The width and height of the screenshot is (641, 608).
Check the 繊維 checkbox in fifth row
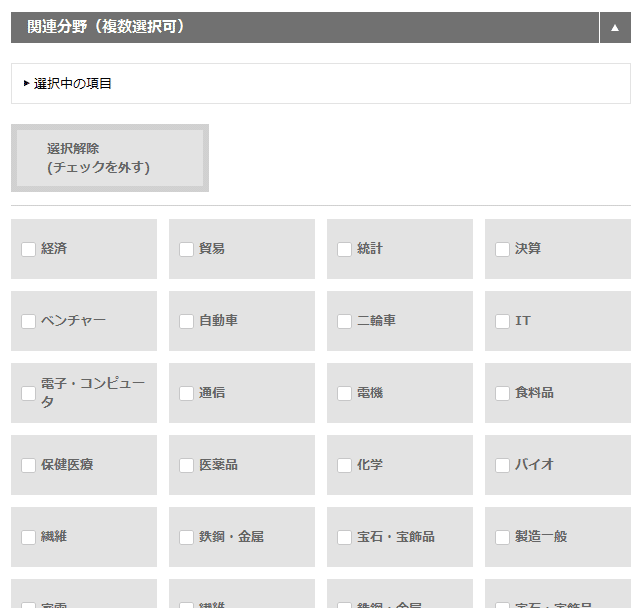pyautogui.click(x=29, y=537)
